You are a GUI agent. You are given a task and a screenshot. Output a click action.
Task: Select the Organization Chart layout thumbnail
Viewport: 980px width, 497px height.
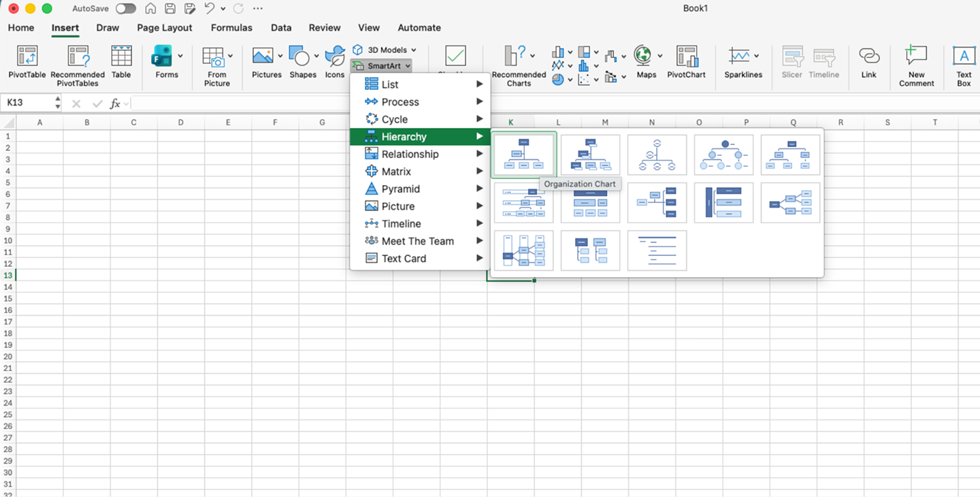(523, 155)
